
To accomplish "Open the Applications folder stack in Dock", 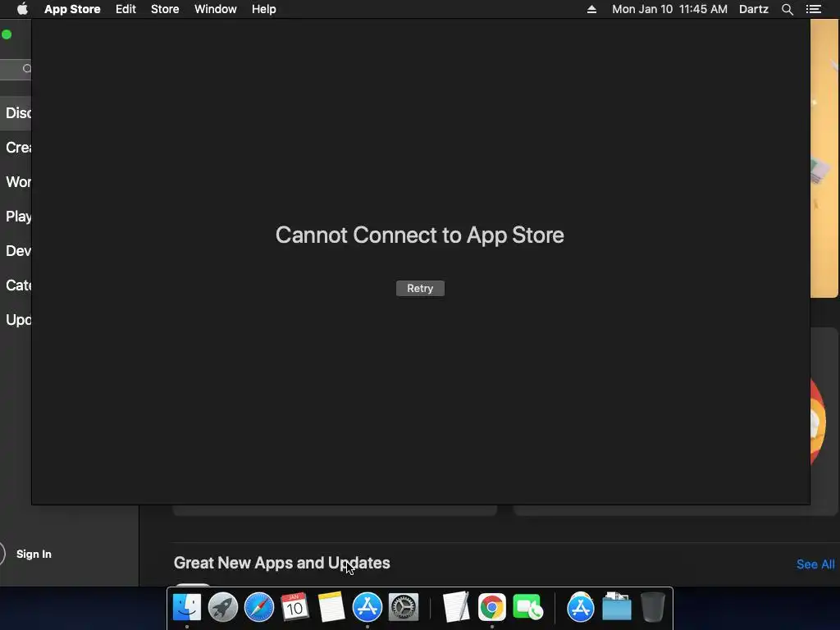I will click(581, 608).
